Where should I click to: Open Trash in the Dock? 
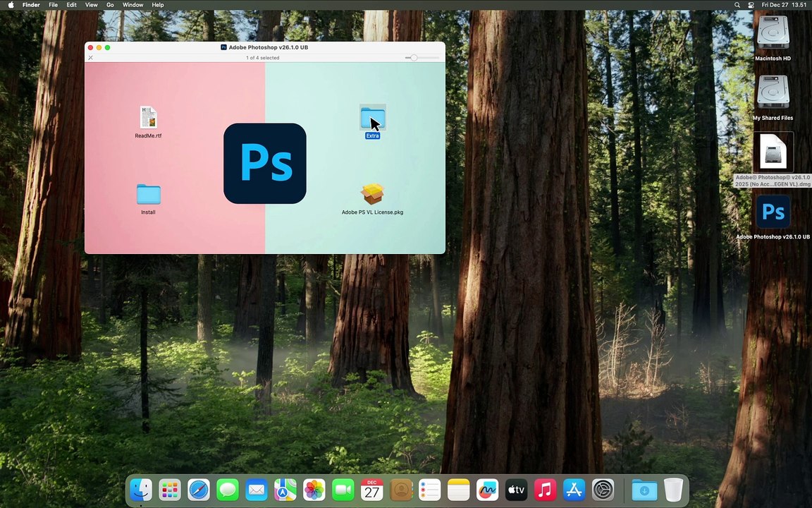pyautogui.click(x=673, y=490)
